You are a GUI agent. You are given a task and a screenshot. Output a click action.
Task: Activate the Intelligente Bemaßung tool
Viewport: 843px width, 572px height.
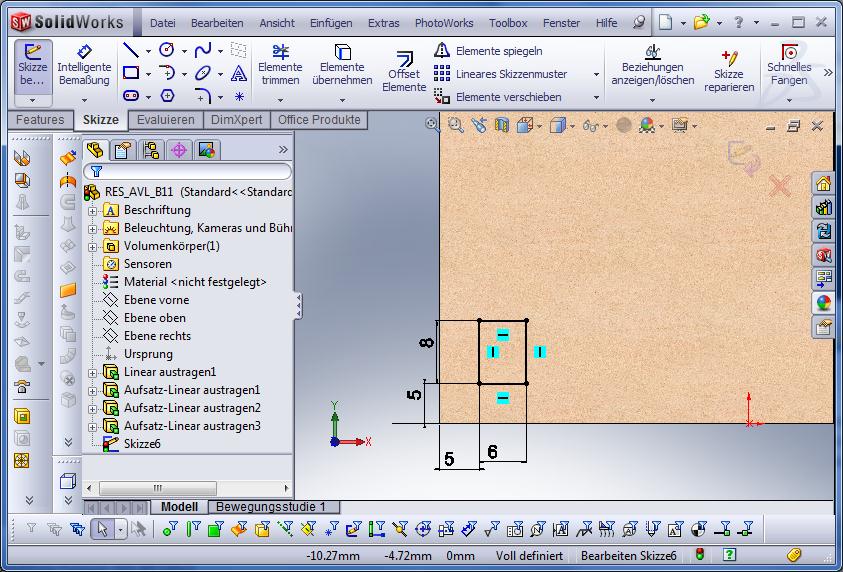coord(84,65)
